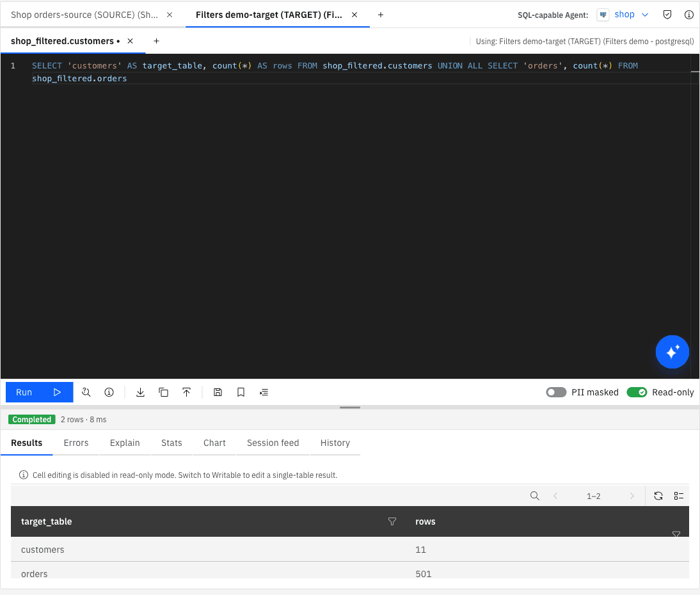This screenshot has width=700, height=595.
Task: Click the info icon in read-only notice
Action: pyautogui.click(x=24, y=475)
